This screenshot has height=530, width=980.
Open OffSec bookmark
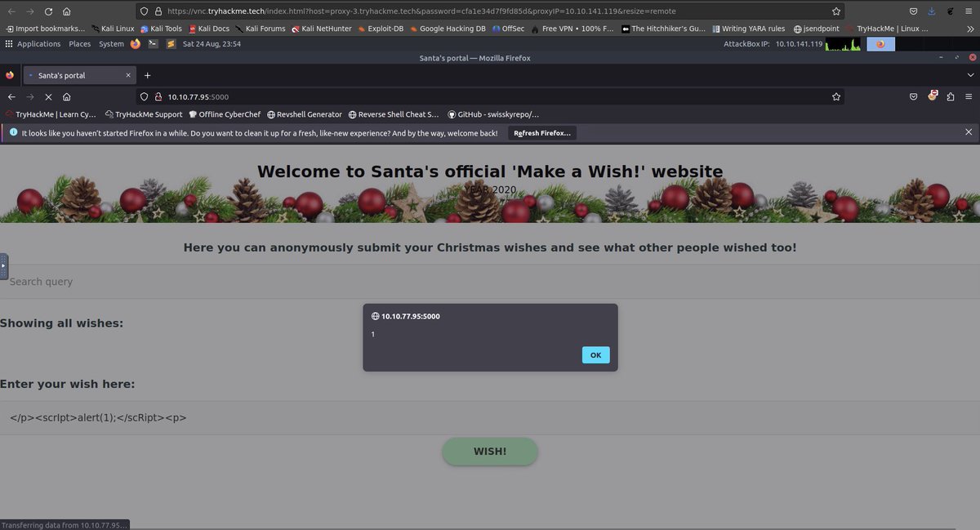508,29
